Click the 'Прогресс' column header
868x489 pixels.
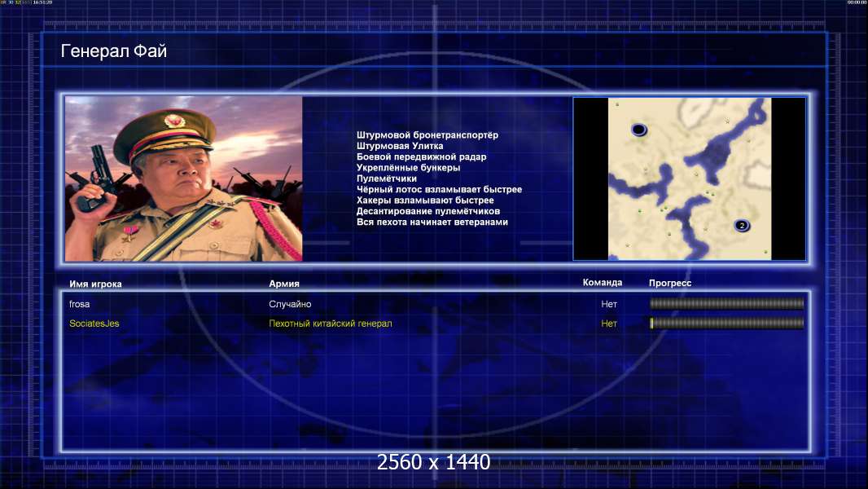670,283
